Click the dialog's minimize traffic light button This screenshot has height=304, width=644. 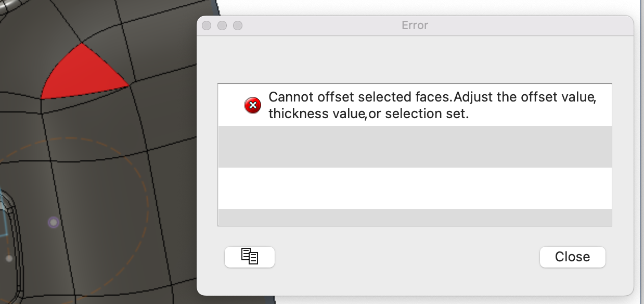[222, 26]
